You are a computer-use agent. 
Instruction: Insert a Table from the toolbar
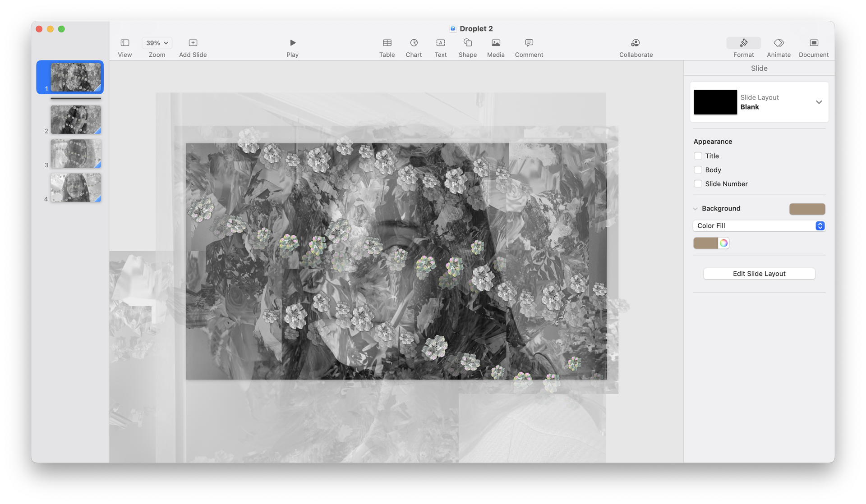click(387, 43)
